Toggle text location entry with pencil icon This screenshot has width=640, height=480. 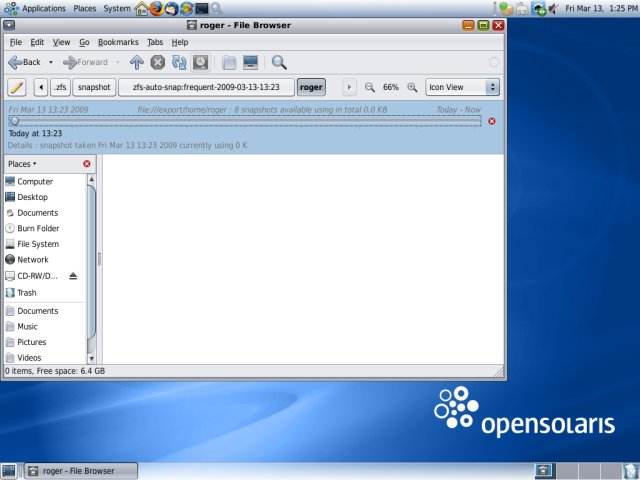click(17, 87)
